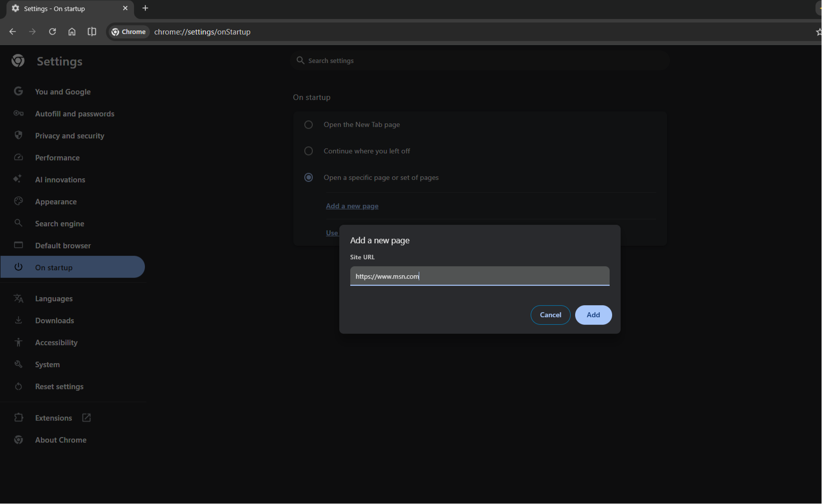The height and width of the screenshot is (504, 822).
Task: Click the Extensions external link icon
Action: tap(86, 418)
